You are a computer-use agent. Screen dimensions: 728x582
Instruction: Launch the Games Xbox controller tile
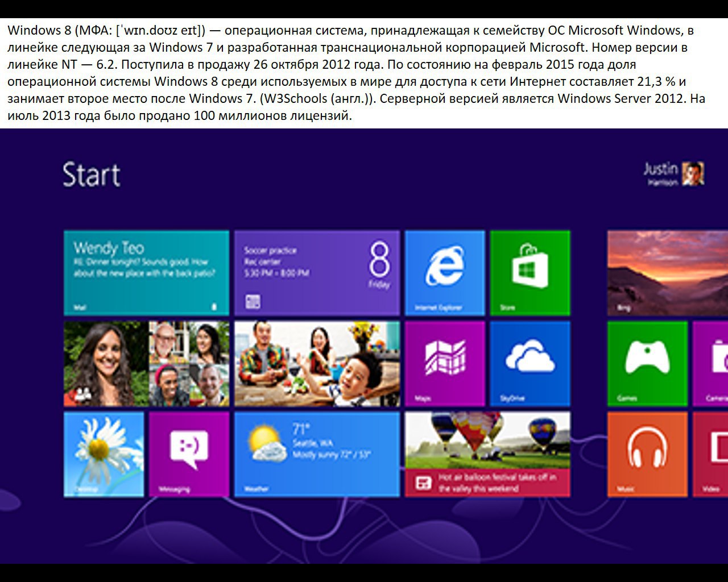pos(647,364)
